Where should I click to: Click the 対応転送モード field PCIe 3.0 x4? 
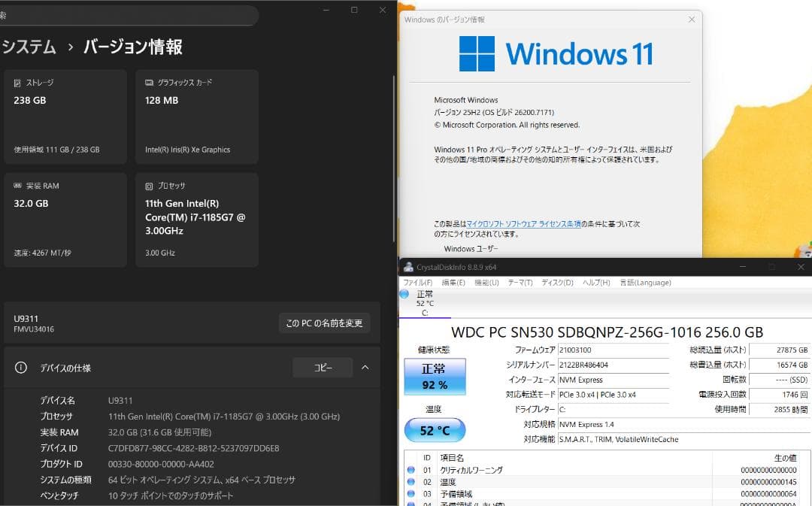coord(614,395)
